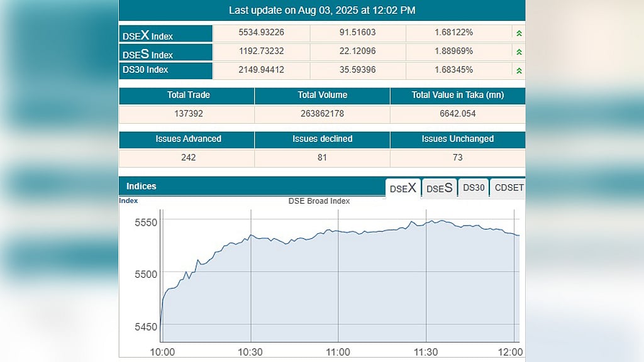644x362 pixels.
Task: Select the Issues Unchanged header
Action: tap(458, 140)
